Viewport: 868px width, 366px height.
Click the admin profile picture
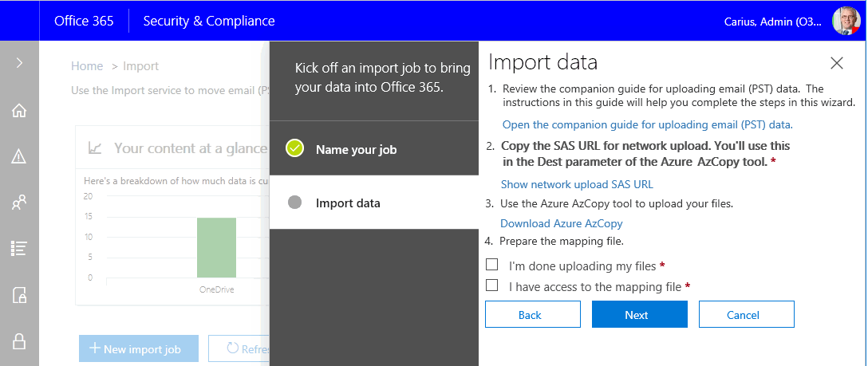(x=846, y=21)
